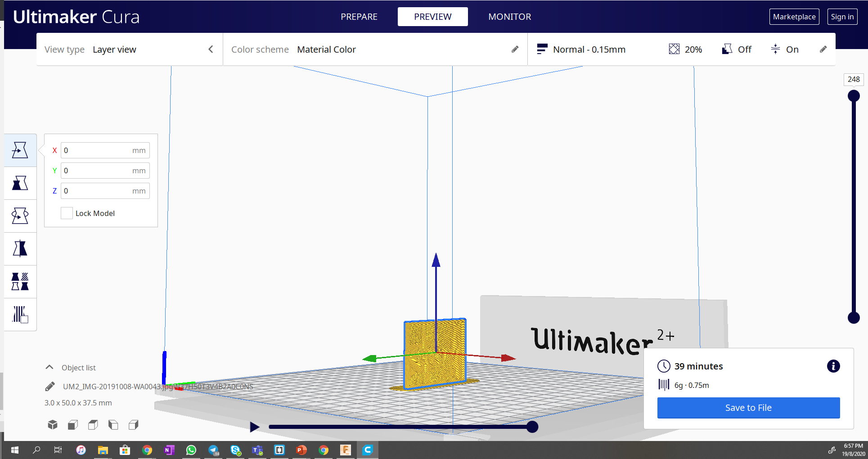The height and width of the screenshot is (459, 868).
Task: Click the support Off icon
Action: pyautogui.click(x=727, y=49)
